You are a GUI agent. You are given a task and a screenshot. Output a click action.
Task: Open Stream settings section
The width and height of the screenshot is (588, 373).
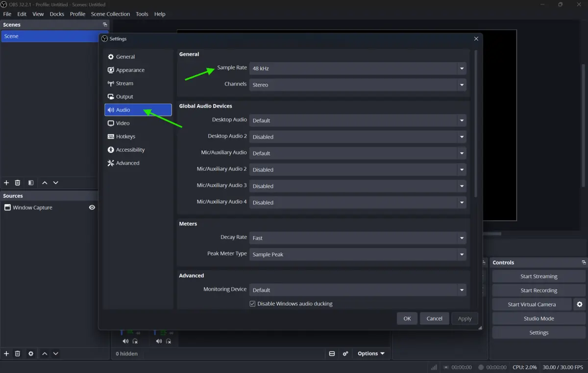(138, 83)
